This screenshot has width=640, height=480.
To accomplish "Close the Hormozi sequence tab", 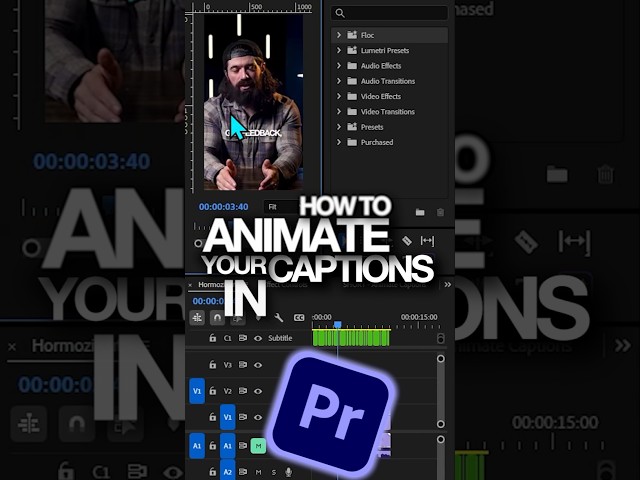I will pos(190,285).
